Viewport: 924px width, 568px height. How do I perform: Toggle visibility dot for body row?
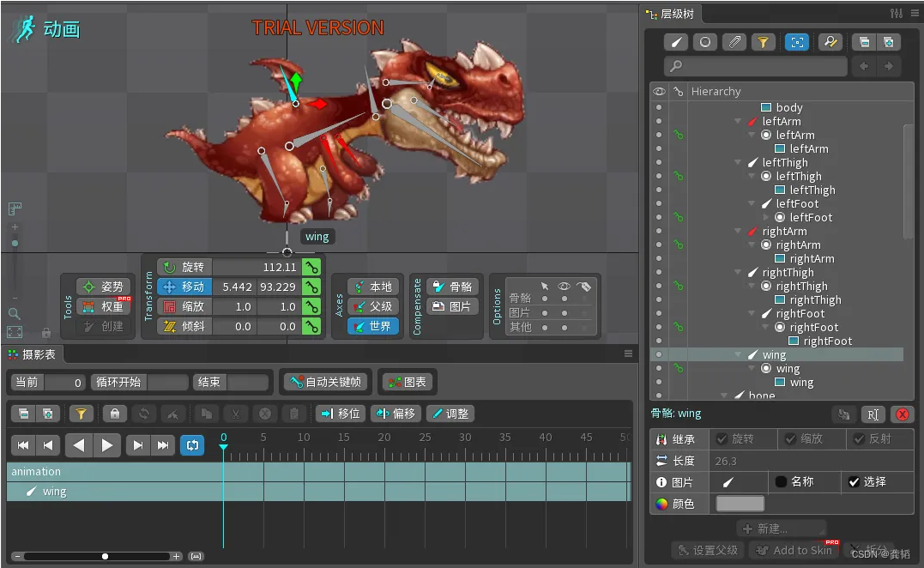click(659, 107)
